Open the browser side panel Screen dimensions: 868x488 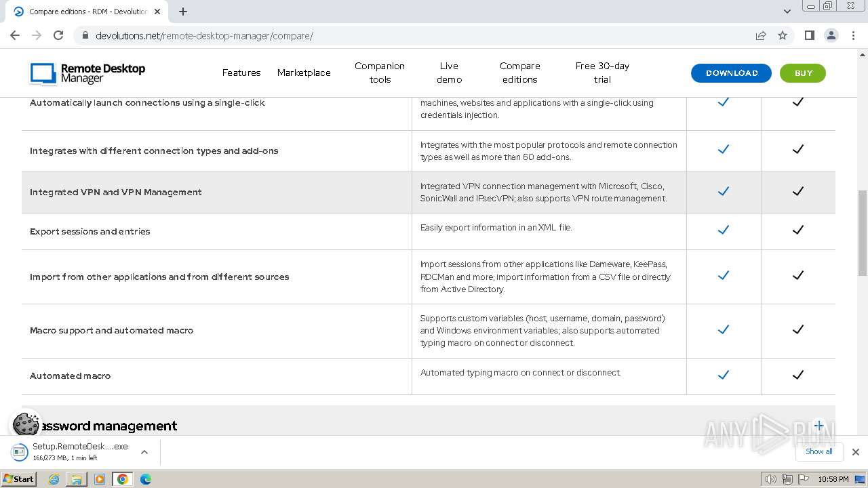[x=809, y=35]
